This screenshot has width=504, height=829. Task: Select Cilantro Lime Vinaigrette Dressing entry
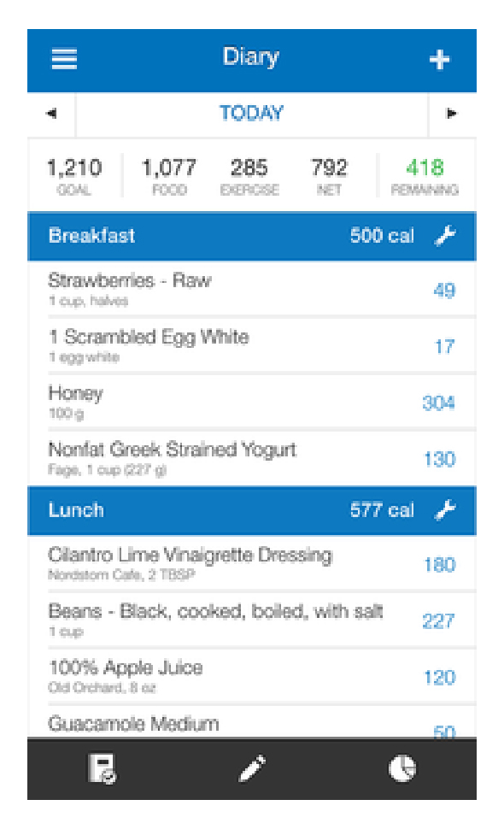(x=251, y=563)
